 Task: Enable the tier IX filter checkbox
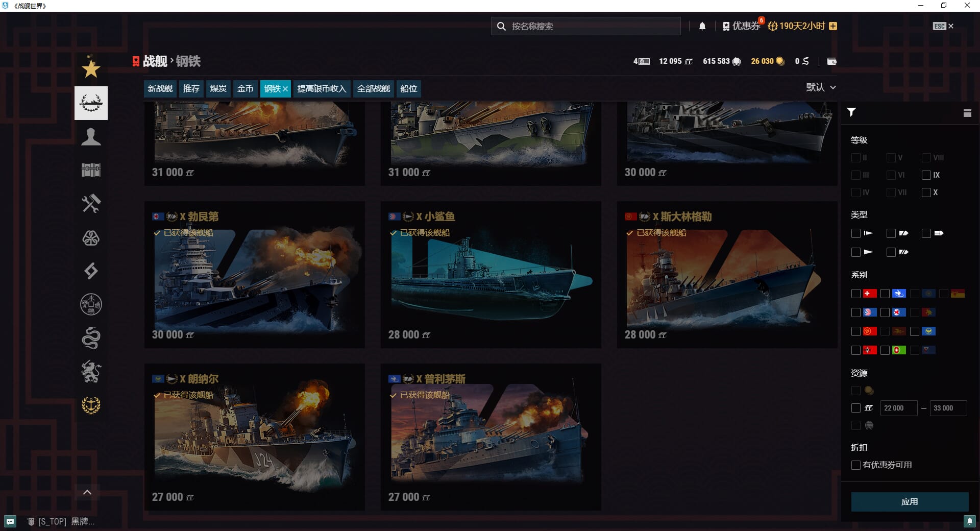(926, 175)
